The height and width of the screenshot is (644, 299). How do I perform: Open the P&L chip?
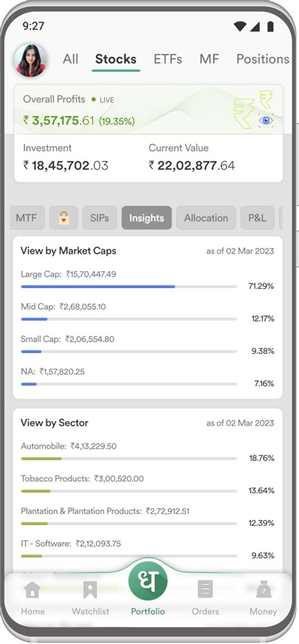(257, 218)
